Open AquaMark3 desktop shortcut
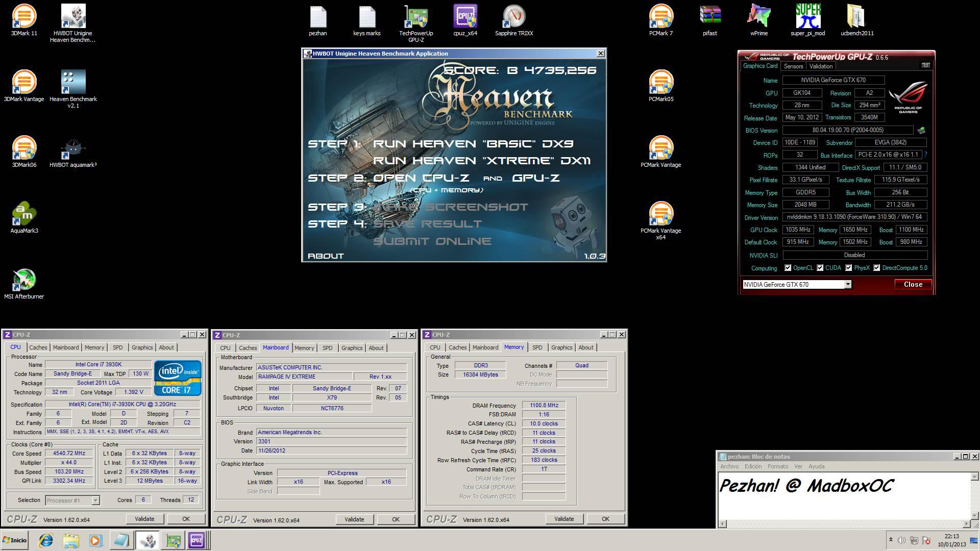 pyautogui.click(x=24, y=217)
